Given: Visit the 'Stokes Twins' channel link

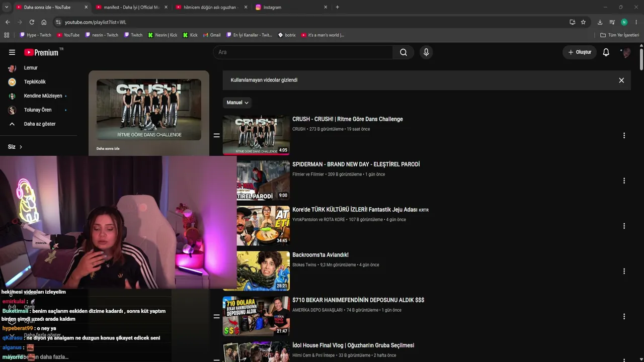Looking at the screenshot, I should pos(304,265).
